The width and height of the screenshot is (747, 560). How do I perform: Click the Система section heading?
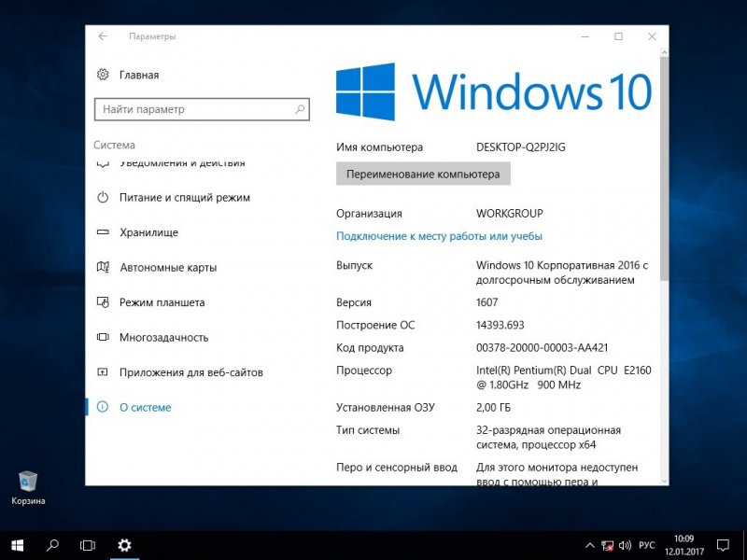[114, 145]
